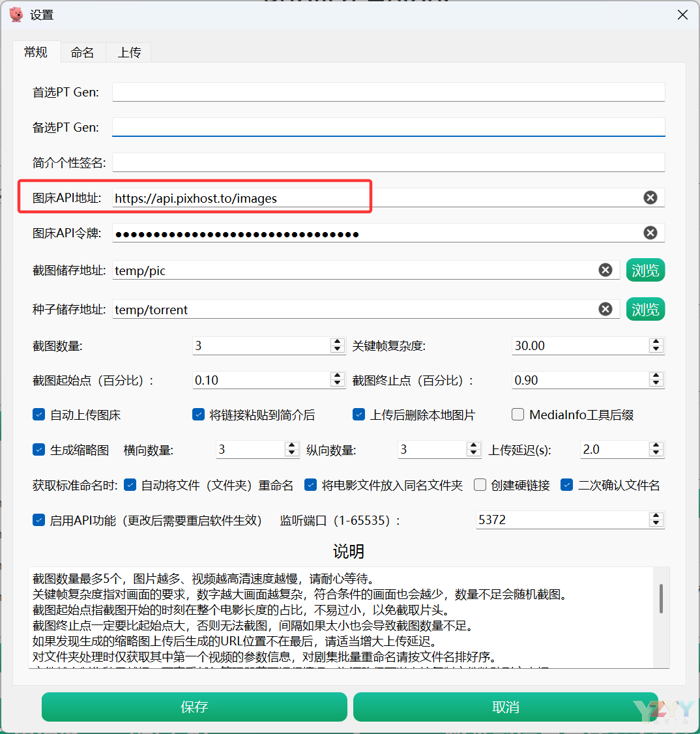The height and width of the screenshot is (734, 700).
Task: Decrease 横向数量 with down arrow
Action: point(291,452)
